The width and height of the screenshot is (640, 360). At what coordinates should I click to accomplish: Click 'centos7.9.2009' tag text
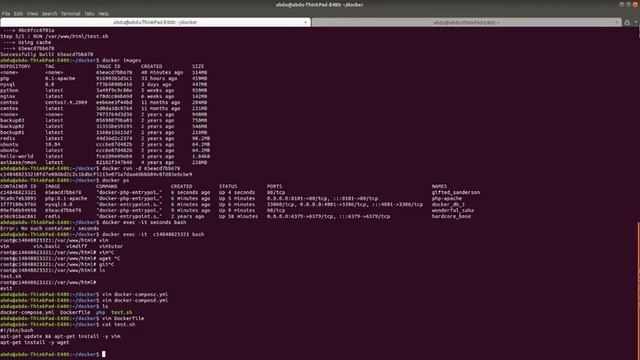tap(66, 102)
